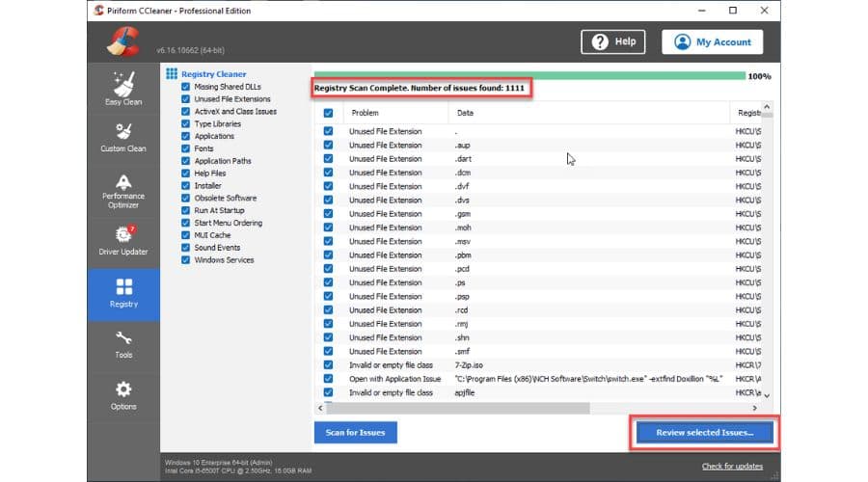
Task: Toggle ActiveX and Class Issues checkbox
Action: click(x=185, y=111)
